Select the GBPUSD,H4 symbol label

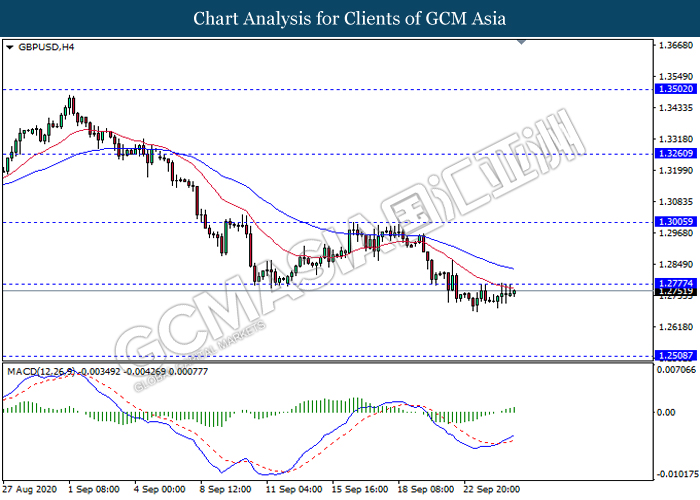point(40,47)
